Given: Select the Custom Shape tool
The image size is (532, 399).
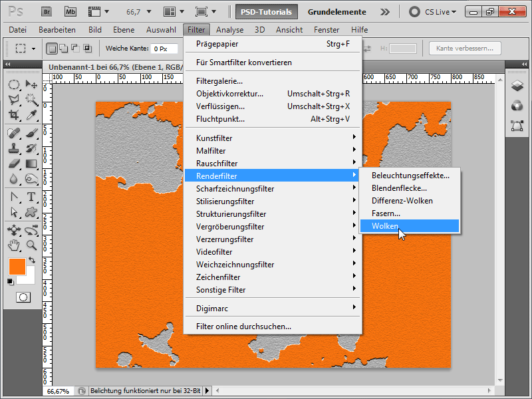Looking at the screenshot, I should (x=31, y=212).
